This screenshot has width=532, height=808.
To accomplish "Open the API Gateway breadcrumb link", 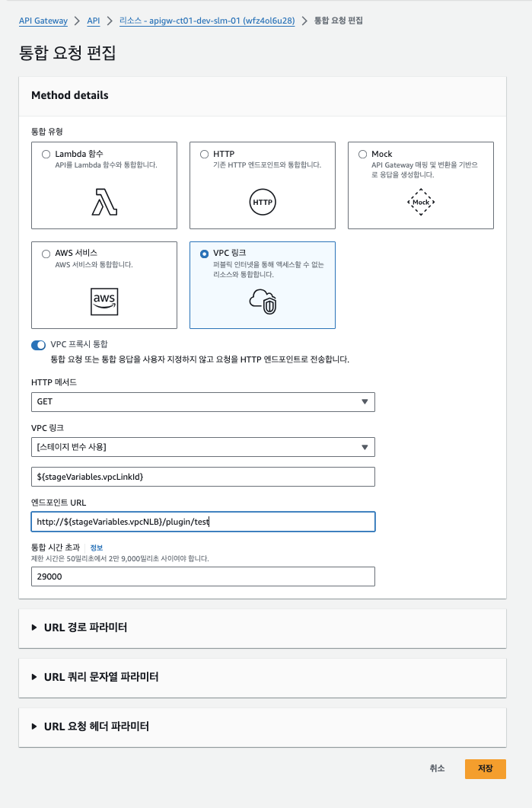I will coord(43,21).
